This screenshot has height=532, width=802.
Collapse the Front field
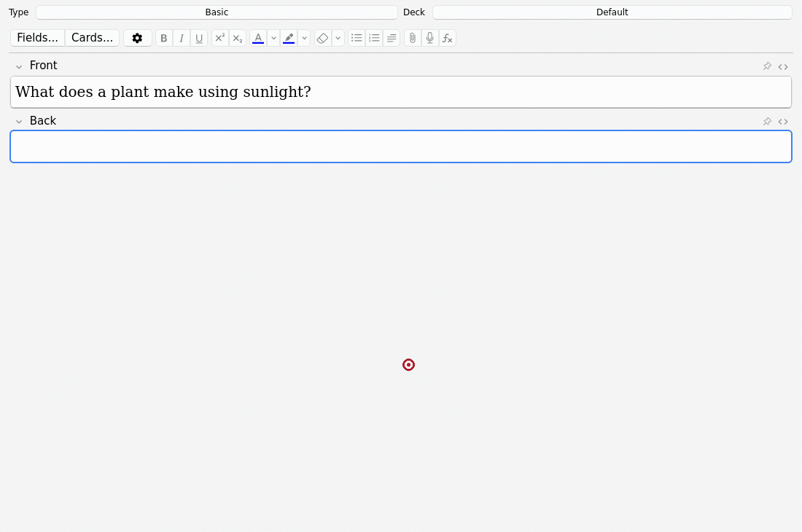coord(19,66)
